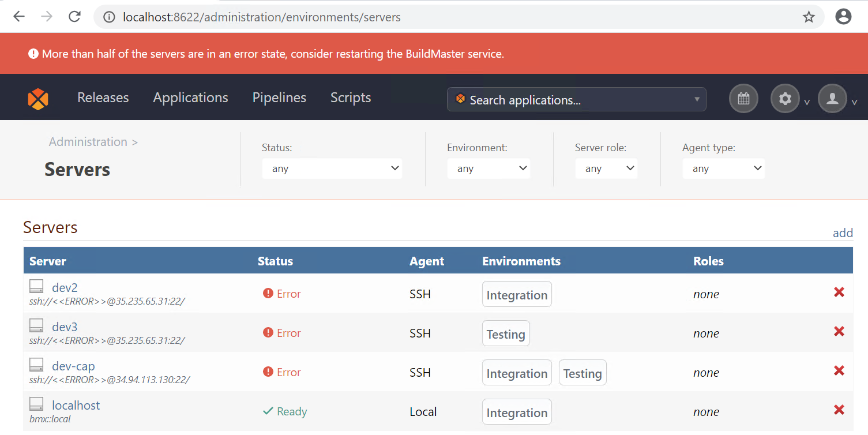Click the warning icon in red banner

point(33,54)
